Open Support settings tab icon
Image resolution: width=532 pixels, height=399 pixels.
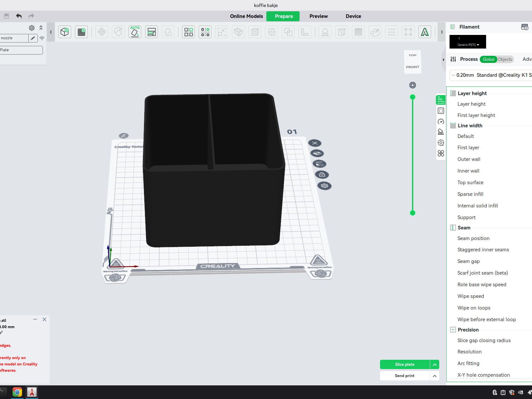click(x=441, y=132)
